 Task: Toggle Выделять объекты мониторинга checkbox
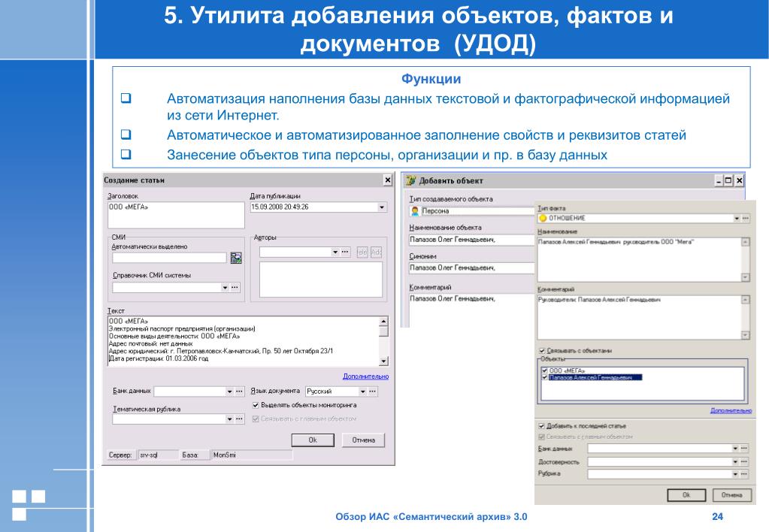[x=256, y=405]
